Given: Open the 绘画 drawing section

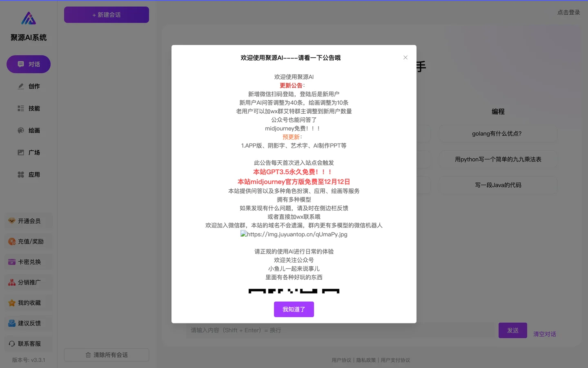Looking at the screenshot, I should tap(29, 130).
